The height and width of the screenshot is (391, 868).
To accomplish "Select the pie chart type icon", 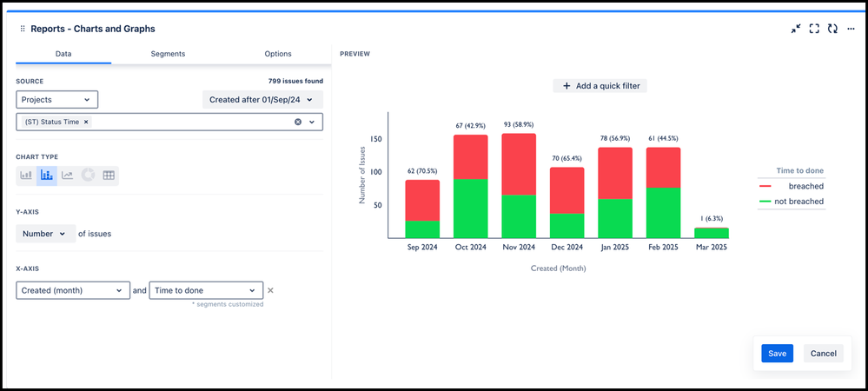I will [88, 176].
